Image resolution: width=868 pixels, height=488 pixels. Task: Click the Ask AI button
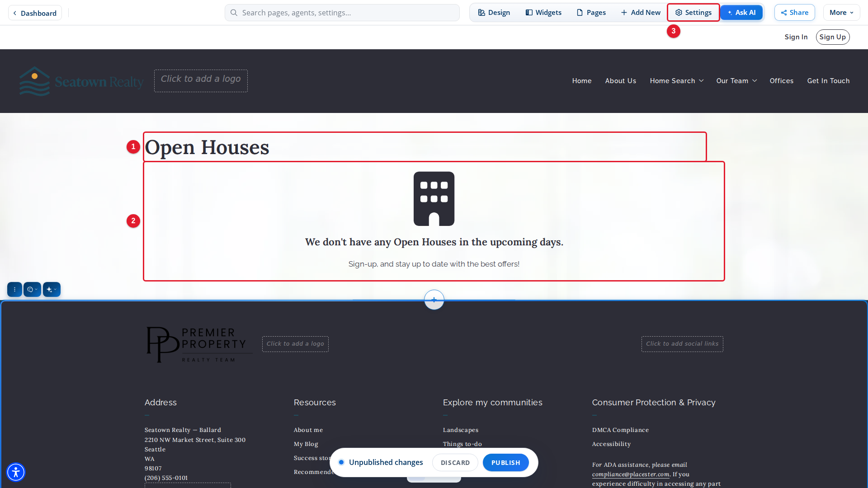tap(741, 13)
